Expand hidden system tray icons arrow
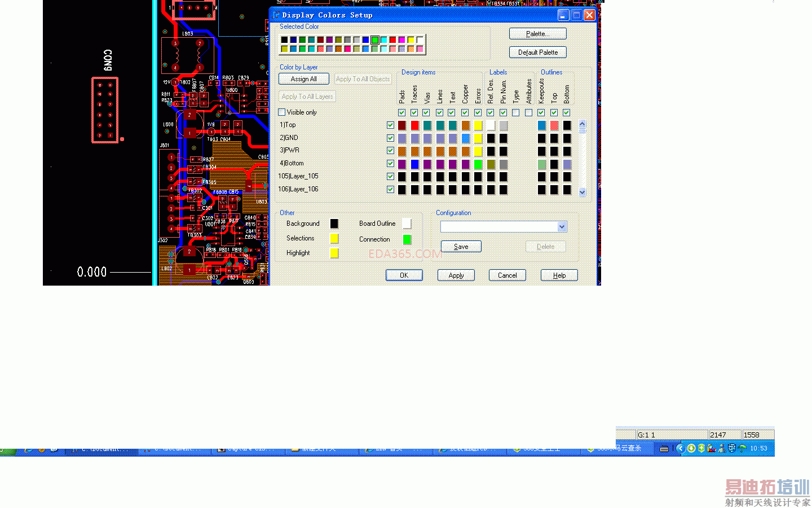This screenshot has height=508, width=812. 680,449
